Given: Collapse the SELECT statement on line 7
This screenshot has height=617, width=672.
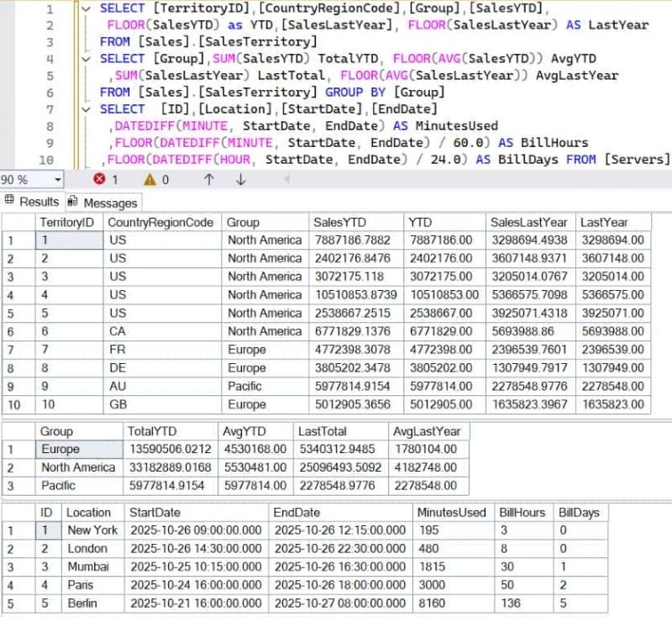Looking at the screenshot, I should (87, 109).
